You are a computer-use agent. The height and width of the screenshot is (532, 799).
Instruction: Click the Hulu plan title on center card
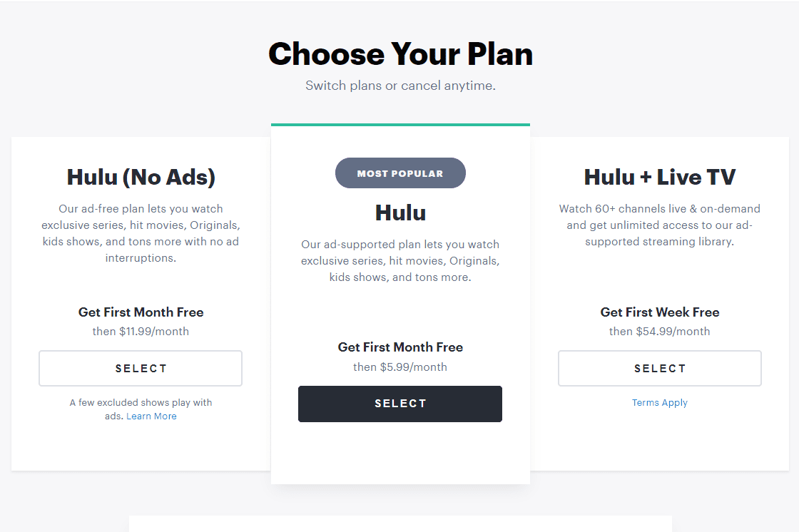coord(400,212)
